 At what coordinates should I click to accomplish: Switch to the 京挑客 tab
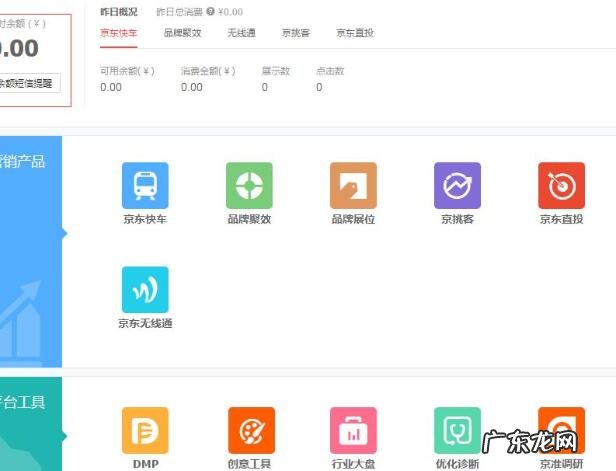click(296, 33)
